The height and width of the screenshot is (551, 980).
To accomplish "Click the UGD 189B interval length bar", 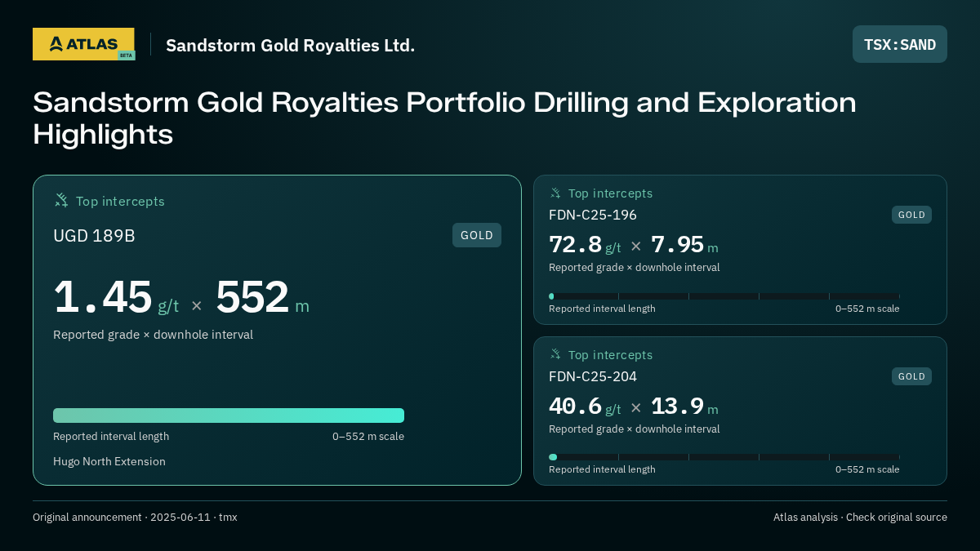I will click(x=229, y=415).
